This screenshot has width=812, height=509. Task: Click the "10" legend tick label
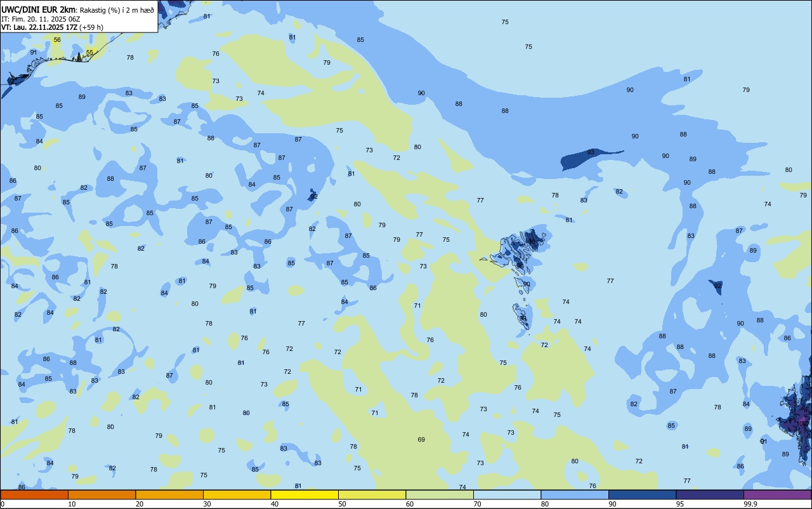(x=72, y=504)
